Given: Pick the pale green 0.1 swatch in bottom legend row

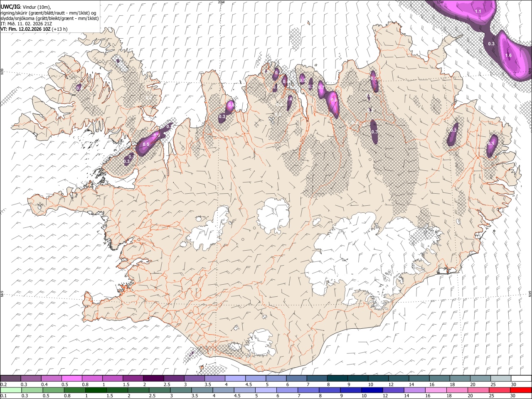Looking at the screenshot, I should (x=11, y=390).
